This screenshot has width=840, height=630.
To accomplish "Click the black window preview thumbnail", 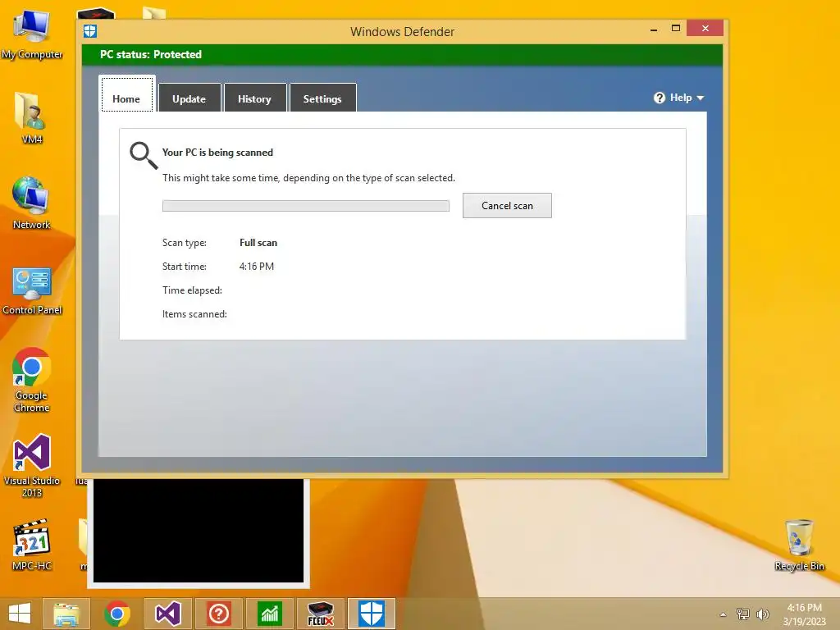I will [199, 531].
